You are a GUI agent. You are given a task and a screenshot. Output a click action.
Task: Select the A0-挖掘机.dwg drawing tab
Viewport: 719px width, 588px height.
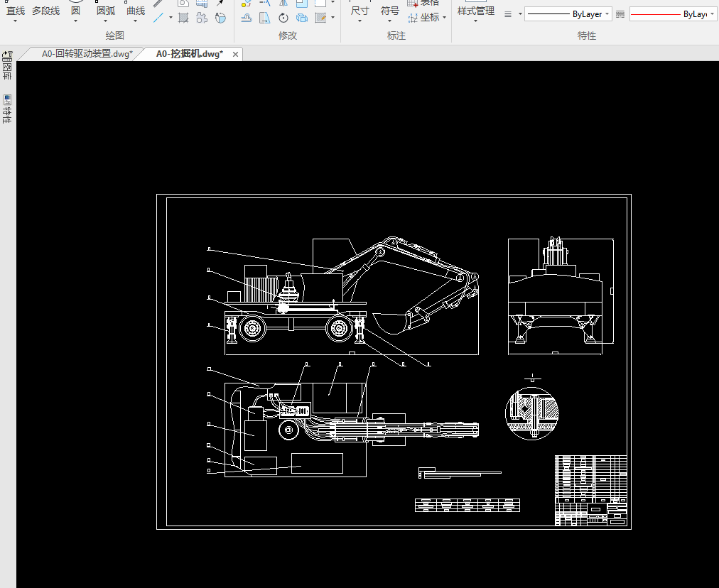point(189,54)
